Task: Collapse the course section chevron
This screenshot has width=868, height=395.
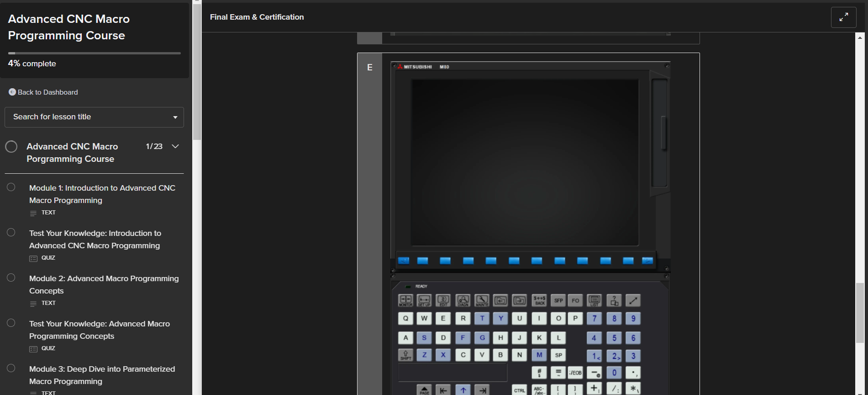Action: [x=175, y=146]
